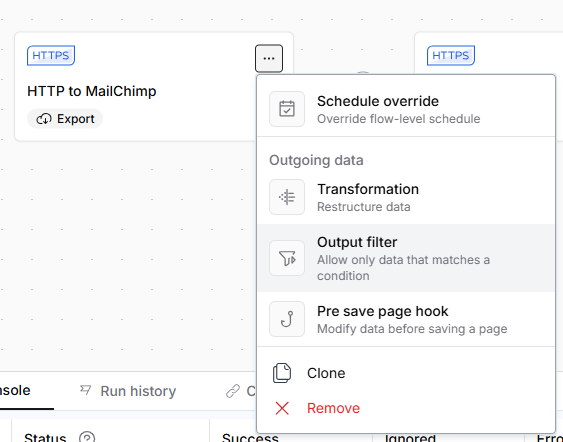Click the Output filter funnel icon

click(x=287, y=258)
